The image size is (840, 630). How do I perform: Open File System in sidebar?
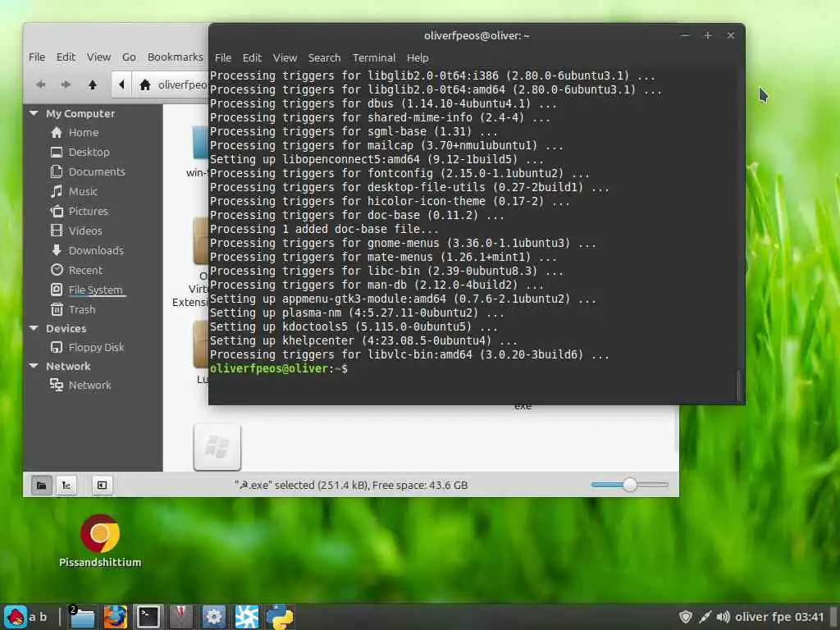(x=95, y=290)
